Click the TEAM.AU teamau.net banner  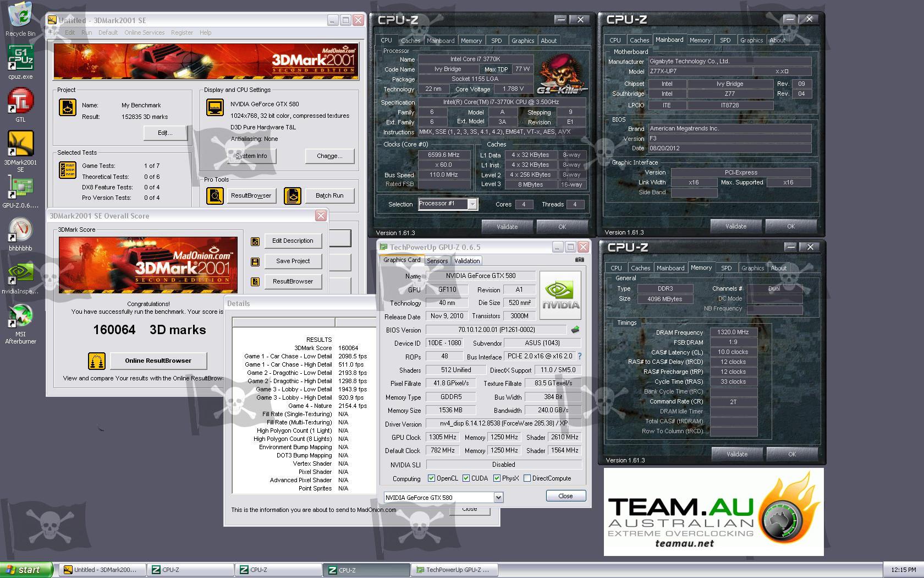[714, 512]
